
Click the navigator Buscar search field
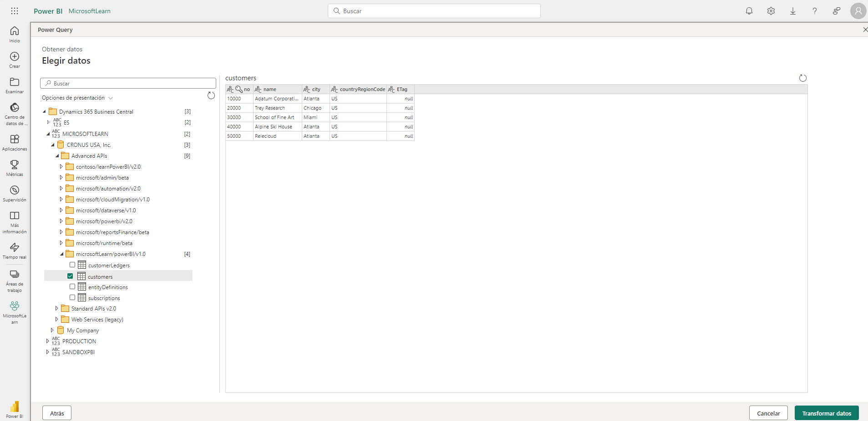pyautogui.click(x=128, y=83)
